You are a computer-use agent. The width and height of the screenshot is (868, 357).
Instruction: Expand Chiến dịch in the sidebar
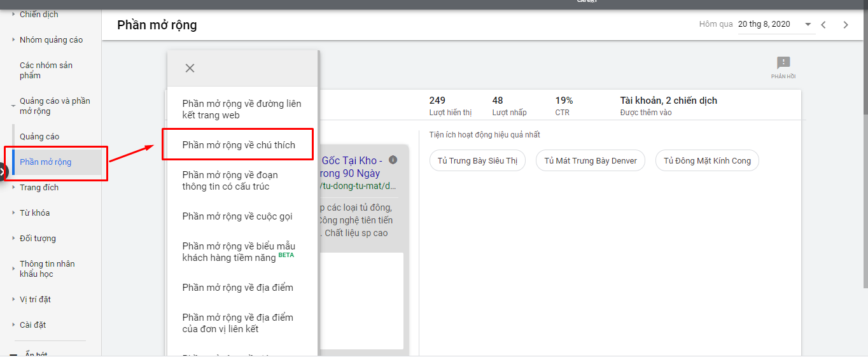coord(14,14)
